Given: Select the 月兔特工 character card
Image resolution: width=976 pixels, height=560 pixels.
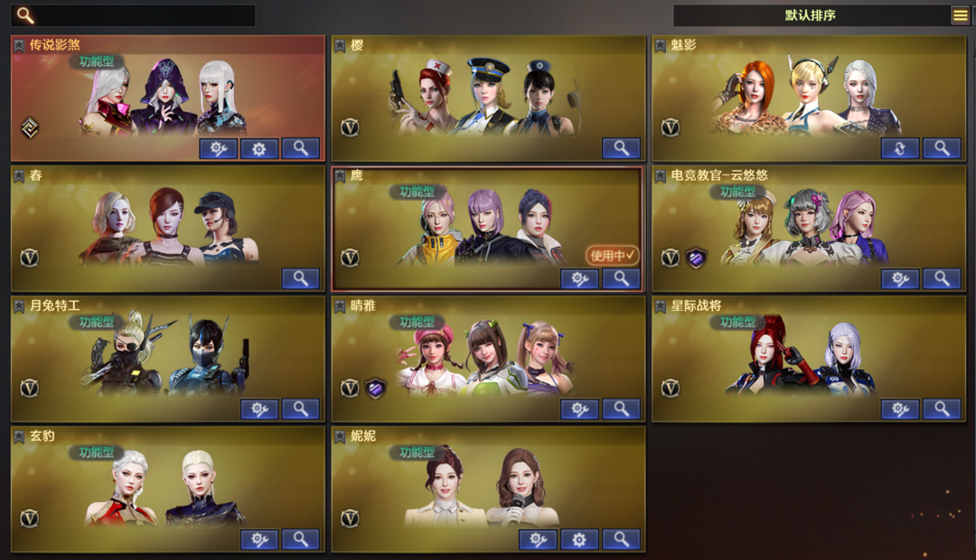Looking at the screenshot, I should tap(168, 359).
